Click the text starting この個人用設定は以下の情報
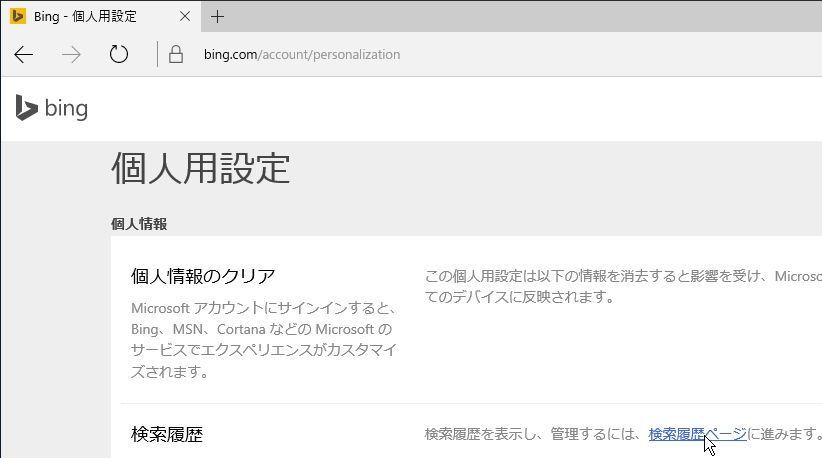822x458 pixels. pyautogui.click(x=623, y=287)
